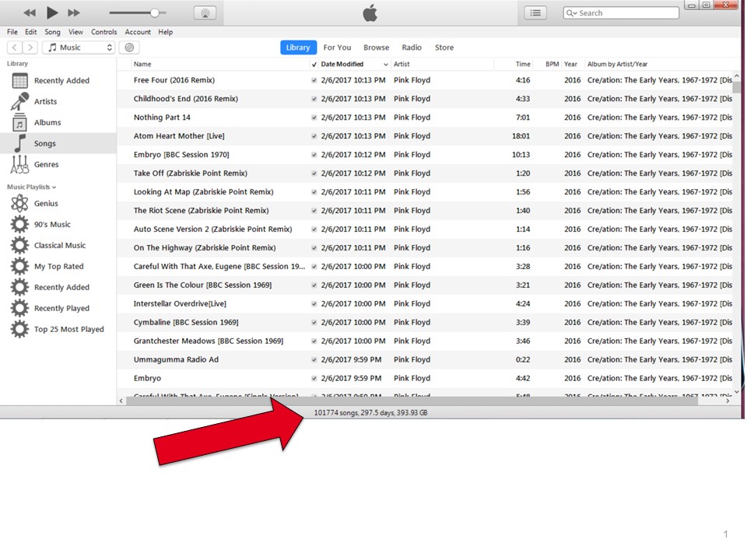The height and width of the screenshot is (560, 747).
Task: Open the View menu
Action: tap(75, 32)
